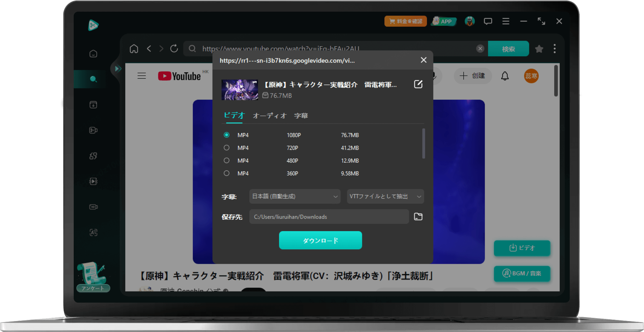Open the subtitle translation tool in sidebar
This screenshot has height=332, width=644.
[x=93, y=233]
